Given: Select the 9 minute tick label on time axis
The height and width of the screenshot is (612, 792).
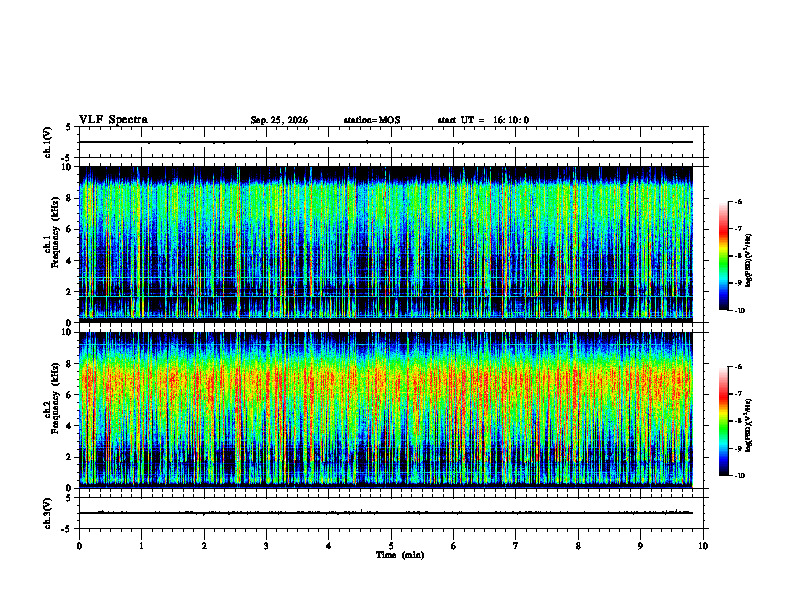Looking at the screenshot, I should pyautogui.click(x=640, y=546).
